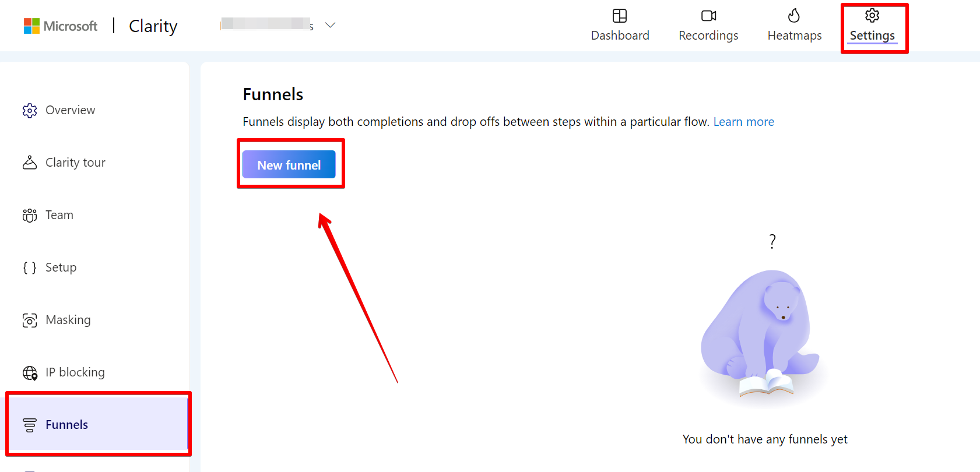Click the IP blocking globe icon
Screen dimensions: 980x472
point(29,372)
